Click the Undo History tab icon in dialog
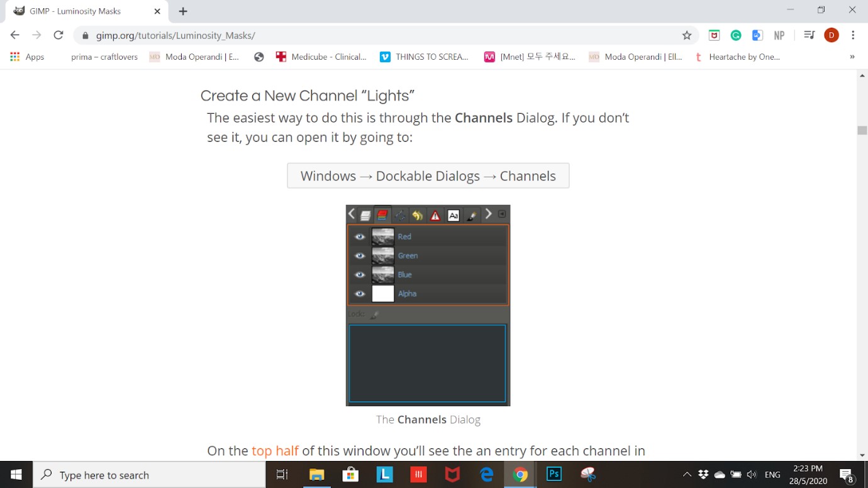Viewport: 868px width, 488px height. [418, 216]
